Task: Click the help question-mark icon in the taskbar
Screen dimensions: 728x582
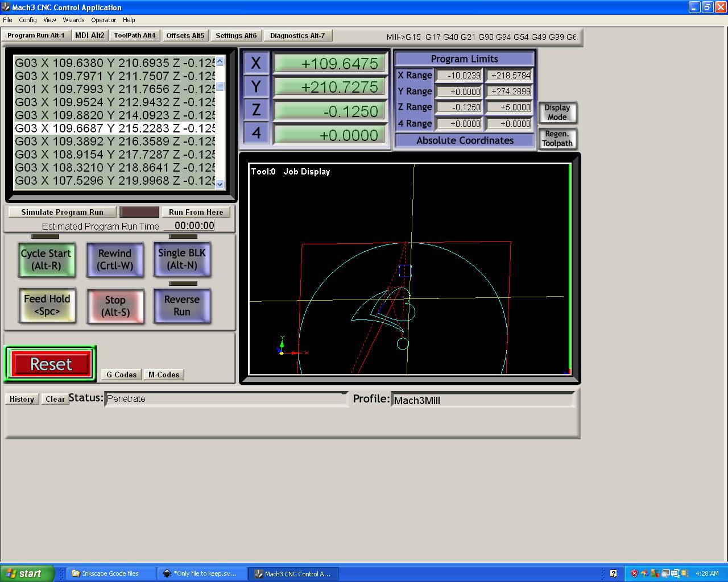Action: (613, 573)
